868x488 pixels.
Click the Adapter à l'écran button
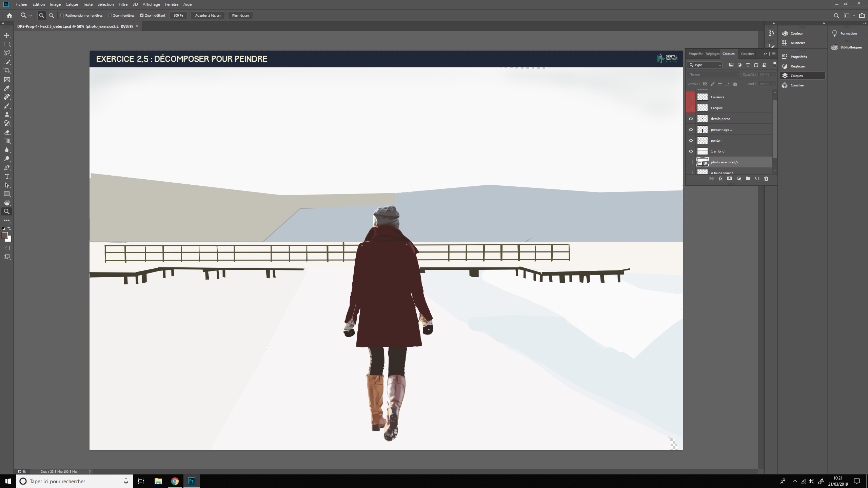tap(208, 15)
